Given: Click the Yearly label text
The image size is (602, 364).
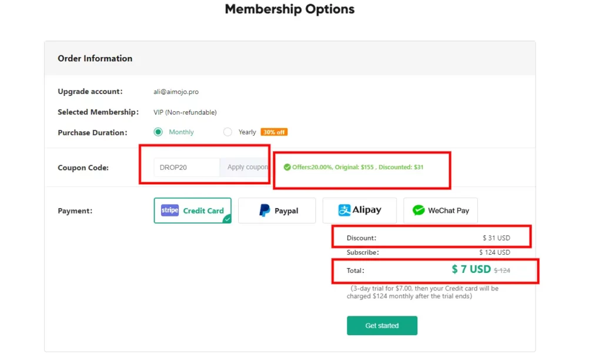Looking at the screenshot, I should tap(248, 132).
